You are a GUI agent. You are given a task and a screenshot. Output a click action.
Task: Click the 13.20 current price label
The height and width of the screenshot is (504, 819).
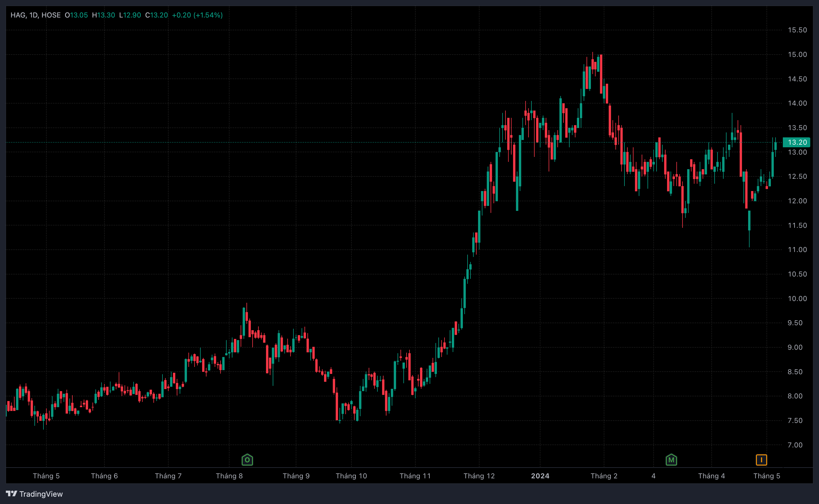tap(796, 142)
